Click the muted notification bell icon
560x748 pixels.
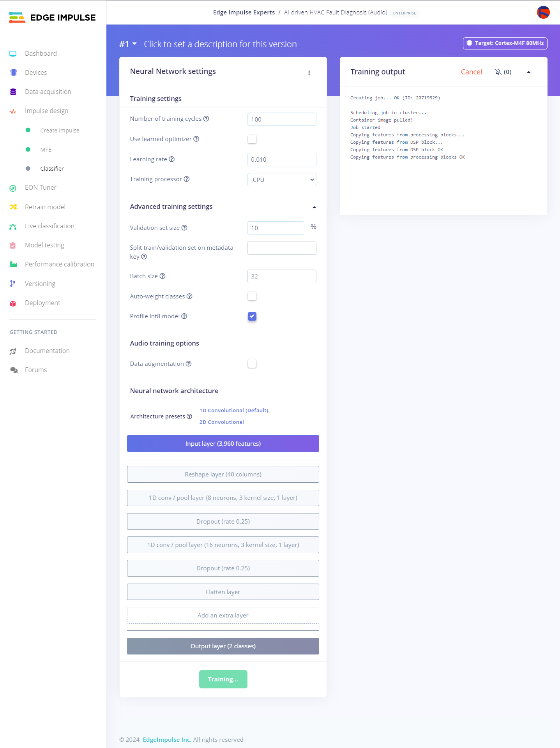point(498,72)
